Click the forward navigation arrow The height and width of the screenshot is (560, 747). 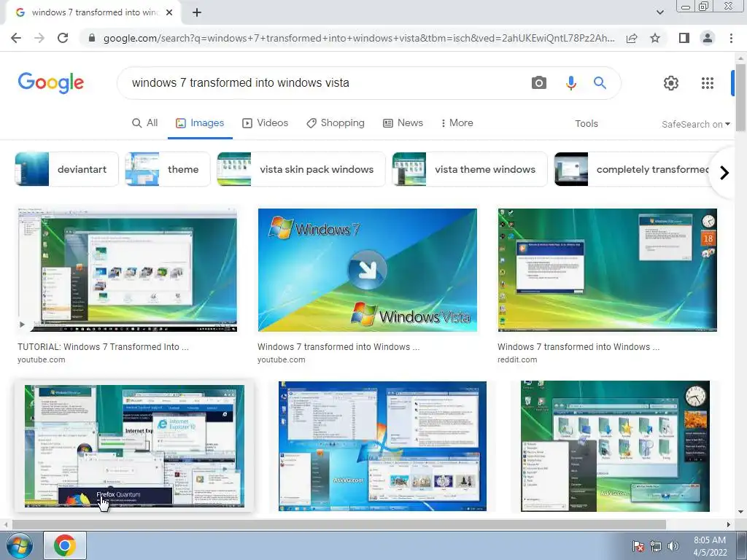pyautogui.click(x=39, y=38)
